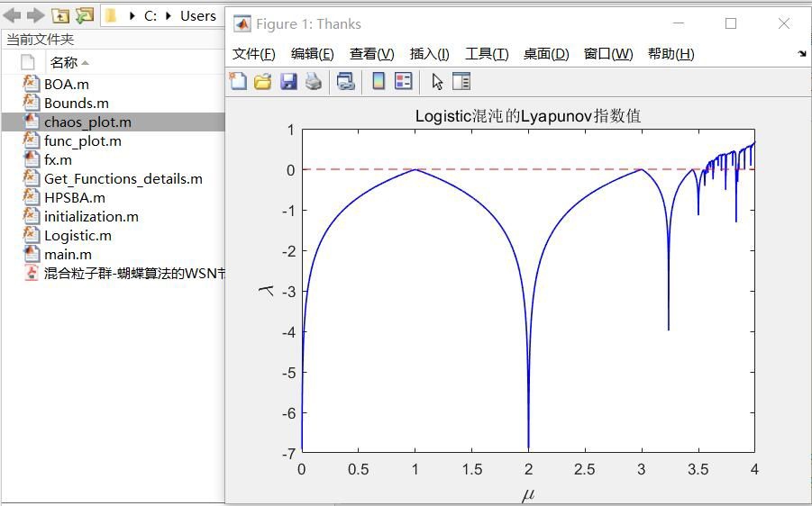Screen dimensions: 812x506
Task: Click the New Figure toolbar icon
Action: (x=238, y=81)
